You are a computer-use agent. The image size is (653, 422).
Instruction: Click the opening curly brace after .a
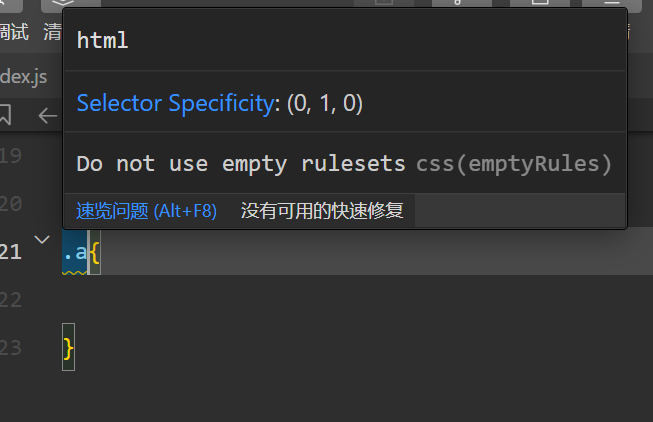click(95, 252)
